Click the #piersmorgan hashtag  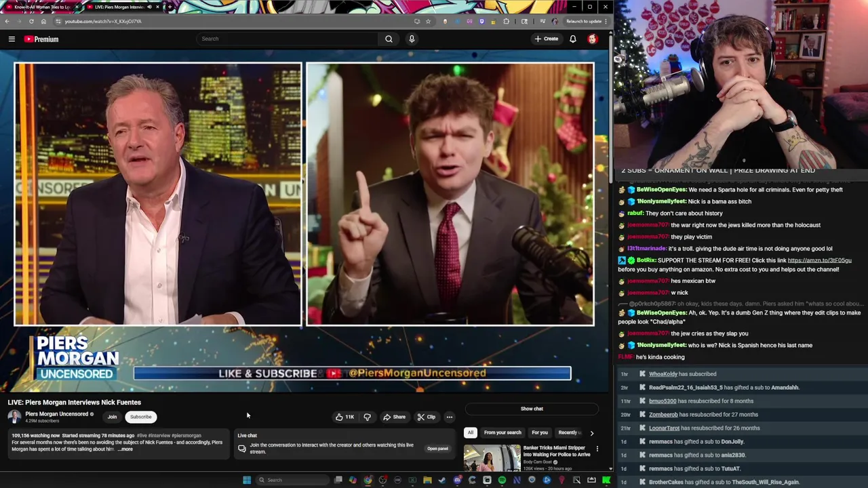[x=186, y=436]
